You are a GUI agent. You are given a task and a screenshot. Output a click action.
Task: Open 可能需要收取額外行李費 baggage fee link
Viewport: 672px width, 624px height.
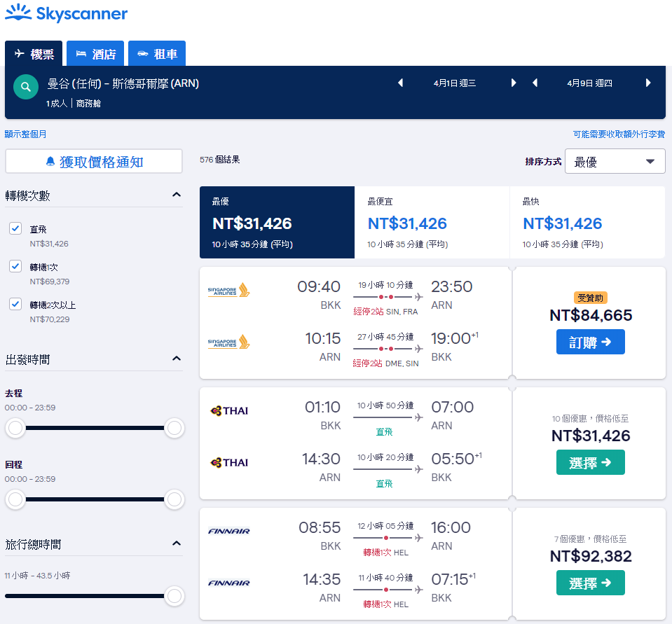pyautogui.click(x=619, y=134)
